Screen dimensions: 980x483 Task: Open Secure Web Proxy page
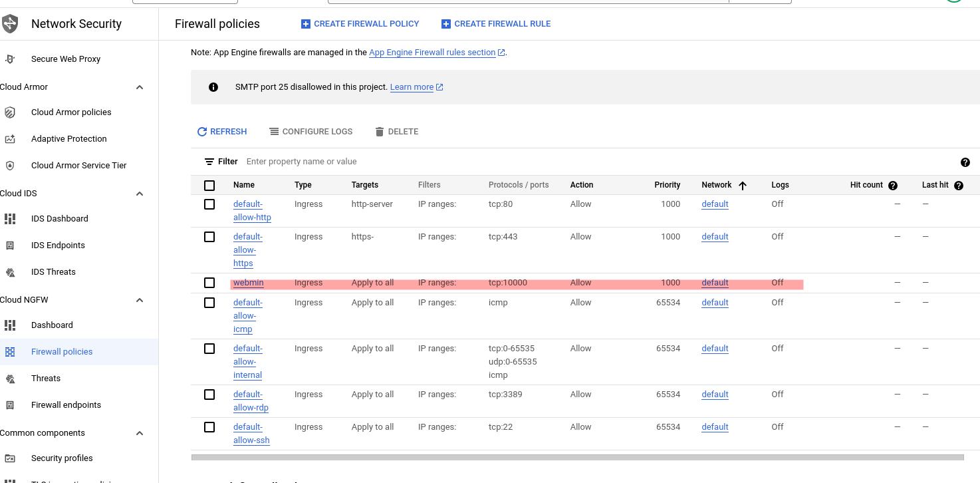[66, 59]
